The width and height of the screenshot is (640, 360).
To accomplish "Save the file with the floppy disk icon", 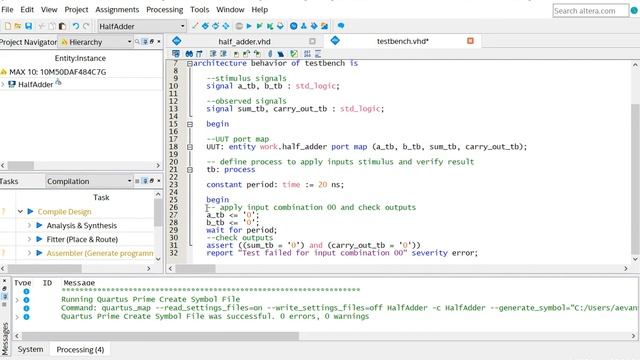I will (29, 26).
